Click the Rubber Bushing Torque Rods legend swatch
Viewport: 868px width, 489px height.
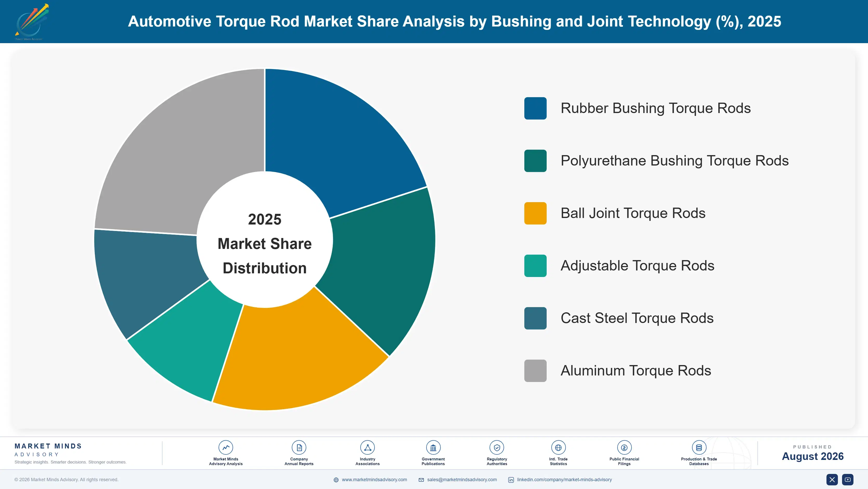535,108
